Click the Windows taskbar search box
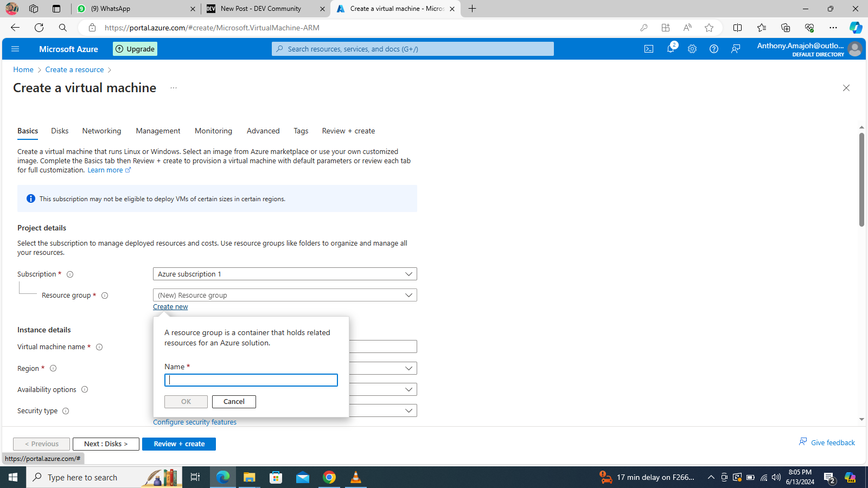Viewport: 868px width, 488px height. (x=104, y=477)
